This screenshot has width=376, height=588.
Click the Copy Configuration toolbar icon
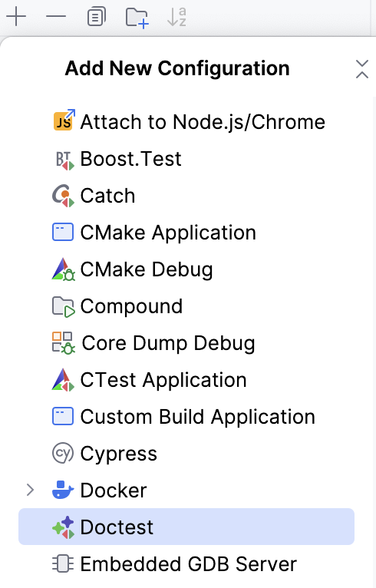coord(97,17)
